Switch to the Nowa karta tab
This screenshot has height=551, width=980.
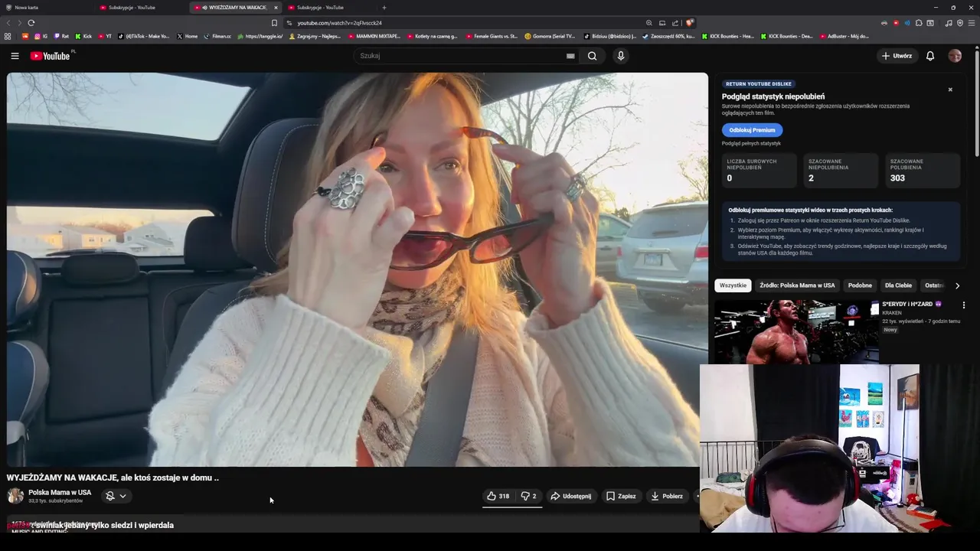[x=46, y=8]
